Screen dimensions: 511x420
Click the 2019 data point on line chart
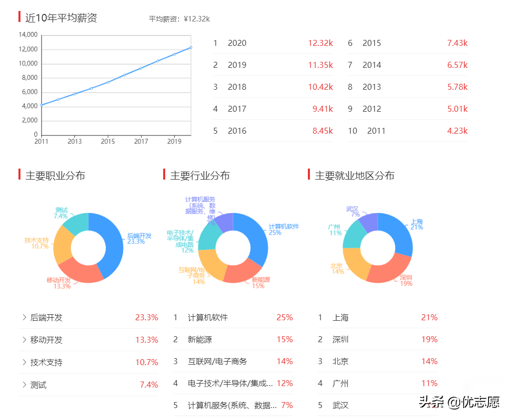(175, 55)
